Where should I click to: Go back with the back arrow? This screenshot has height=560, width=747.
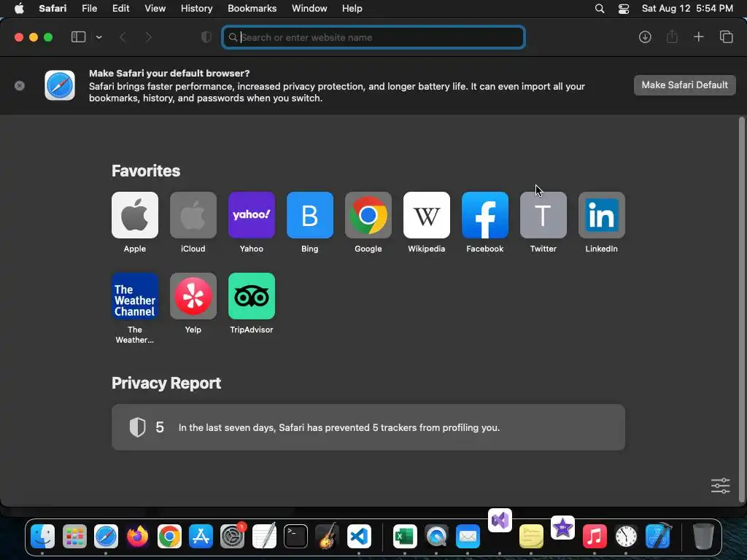click(x=123, y=37)
